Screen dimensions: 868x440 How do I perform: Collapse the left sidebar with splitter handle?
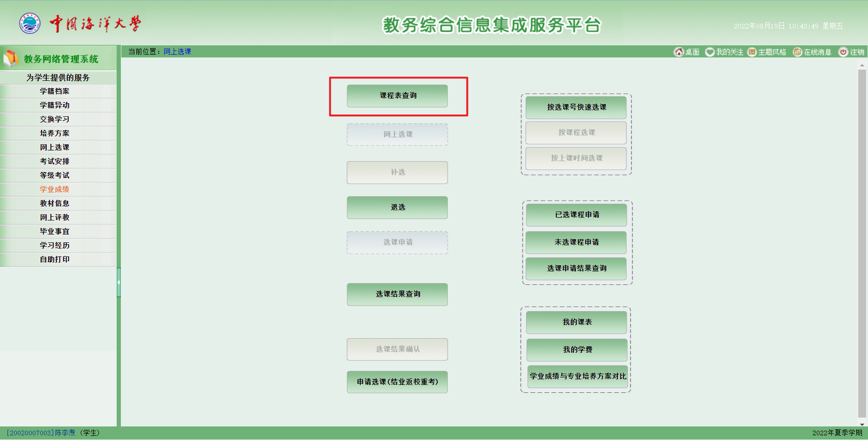[119, 282]
